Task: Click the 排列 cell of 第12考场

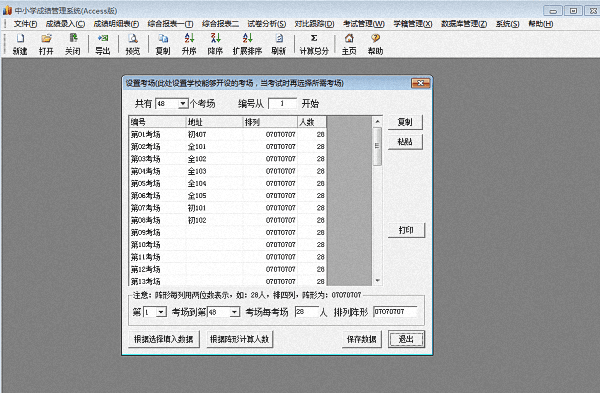Action: coord(270,269)
